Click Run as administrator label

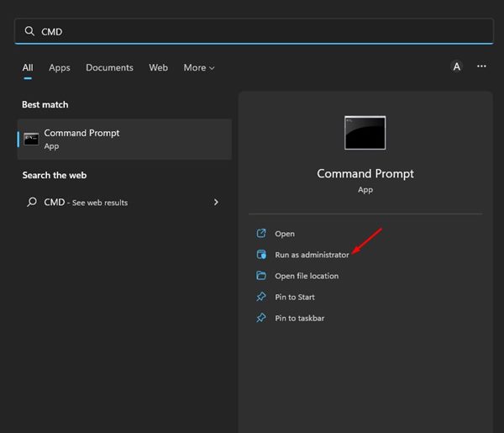click(x=312, y=255)
